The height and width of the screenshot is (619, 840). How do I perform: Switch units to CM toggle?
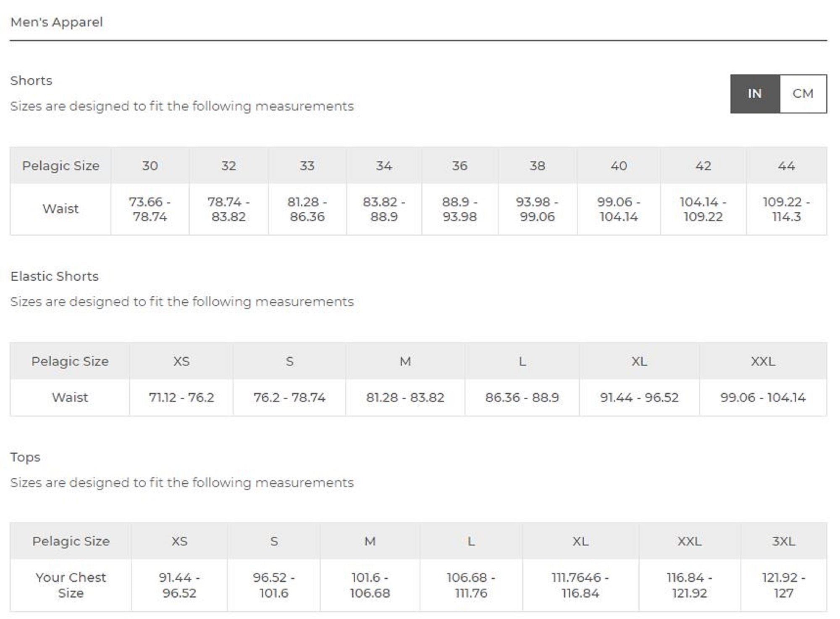coord(803,94)
